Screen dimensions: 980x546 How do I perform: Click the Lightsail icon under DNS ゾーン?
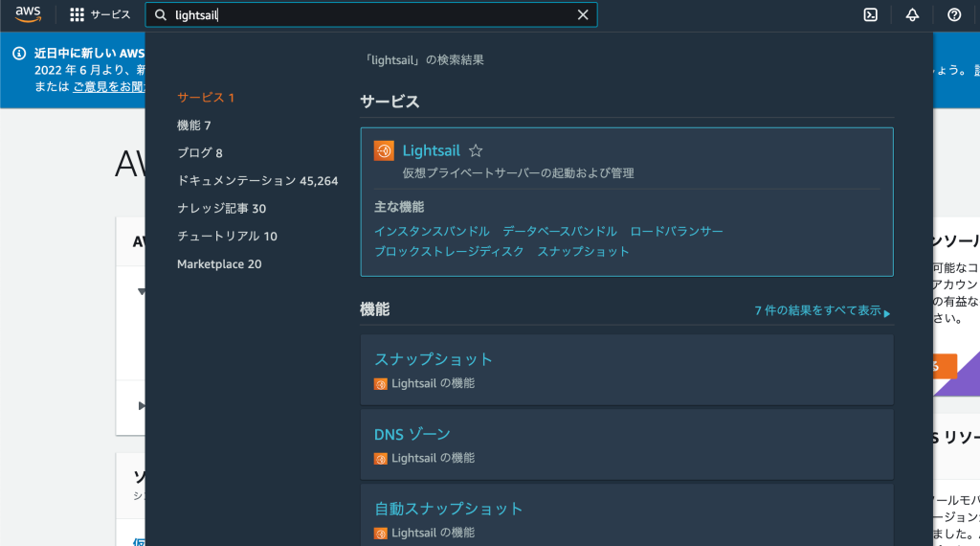381,459
